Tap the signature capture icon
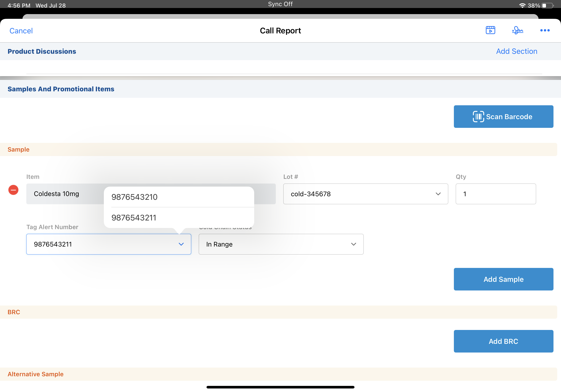 coord(518,30)
